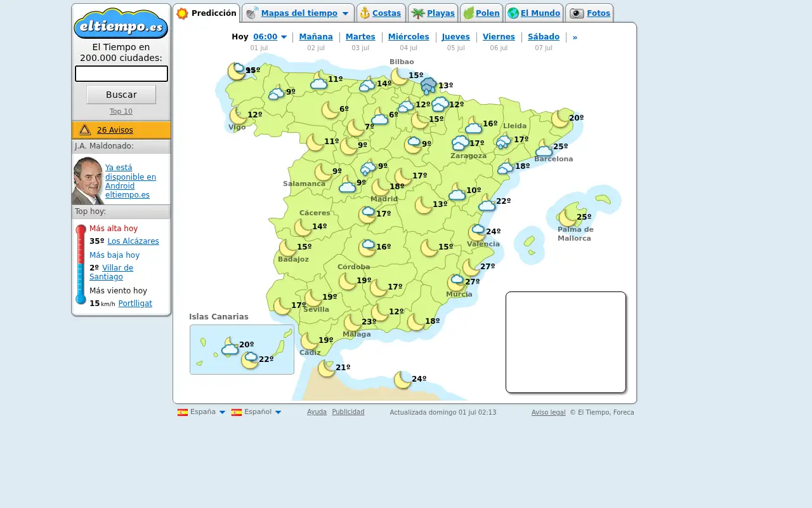Screen dimensions: 812x508
Task: Click the cloudy moon icon showing 24º above Valencia
Action: pos(477,232)
